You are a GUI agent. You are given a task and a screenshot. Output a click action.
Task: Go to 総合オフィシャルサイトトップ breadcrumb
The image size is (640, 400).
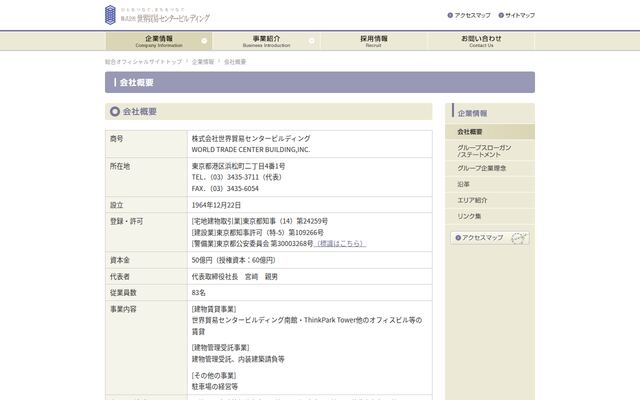coord(143,62)
